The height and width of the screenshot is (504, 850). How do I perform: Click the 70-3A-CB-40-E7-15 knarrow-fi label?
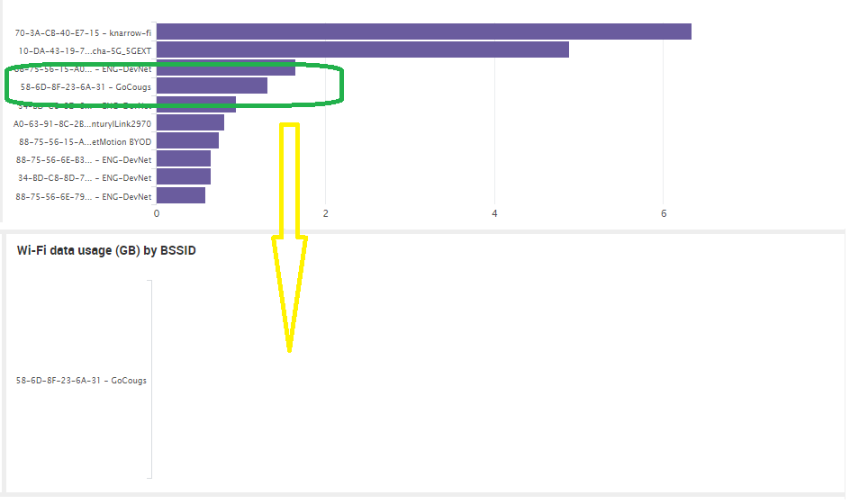click(x=83, y=33)
